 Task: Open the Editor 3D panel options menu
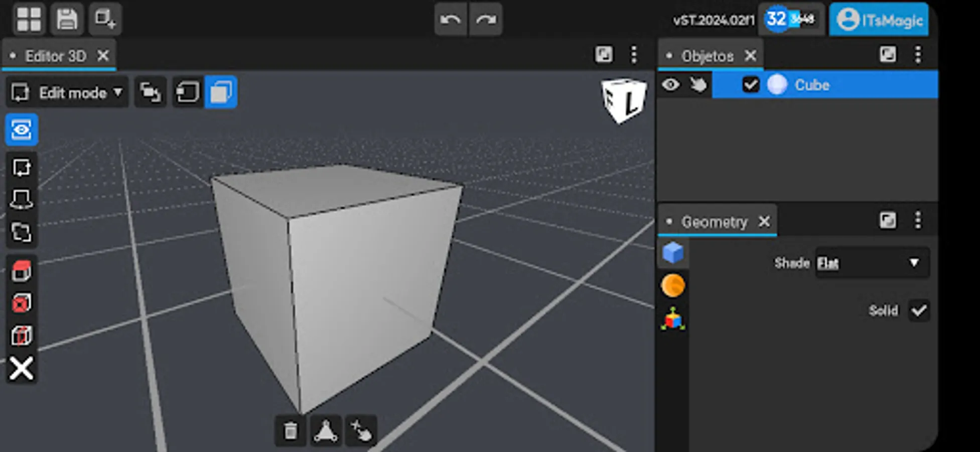tap(634, 54)
